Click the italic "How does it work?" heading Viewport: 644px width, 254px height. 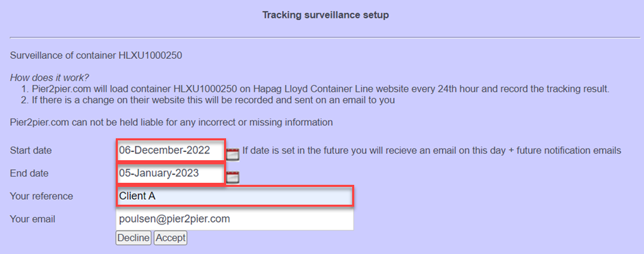(x=50, y=77)
